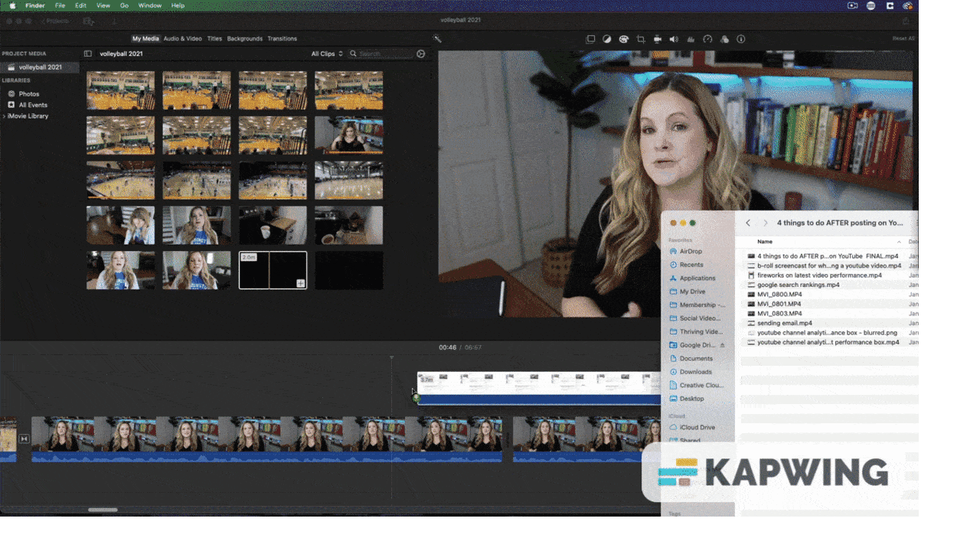Open the volume adjustment tool
The image size is (980, 551).
pos(674,39)
